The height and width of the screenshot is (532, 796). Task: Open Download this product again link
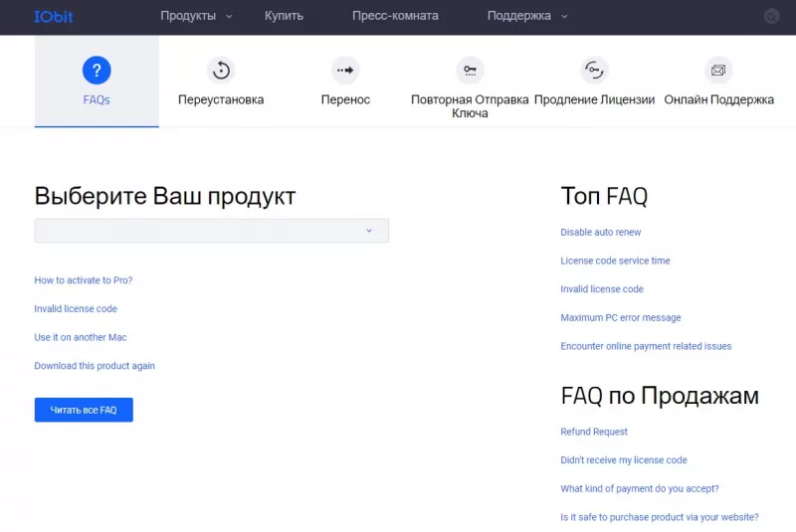pyautogui.click(x=95, y=366)
